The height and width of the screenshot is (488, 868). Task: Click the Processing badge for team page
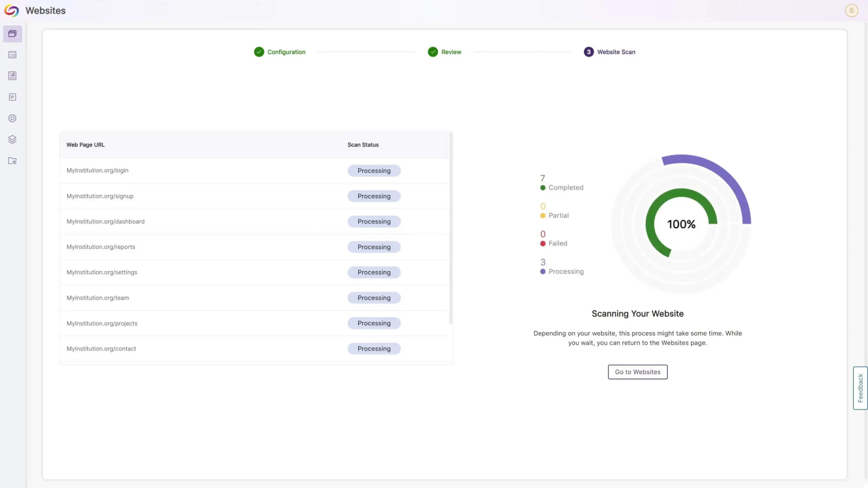point(374,298)
